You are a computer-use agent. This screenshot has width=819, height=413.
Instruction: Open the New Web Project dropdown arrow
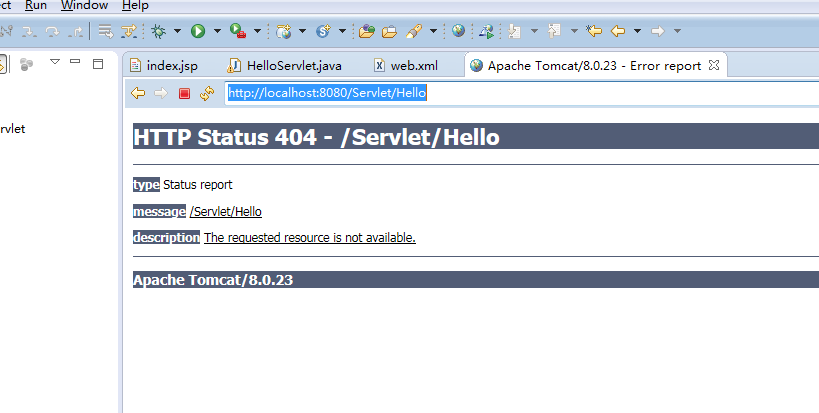coord(302,31)
